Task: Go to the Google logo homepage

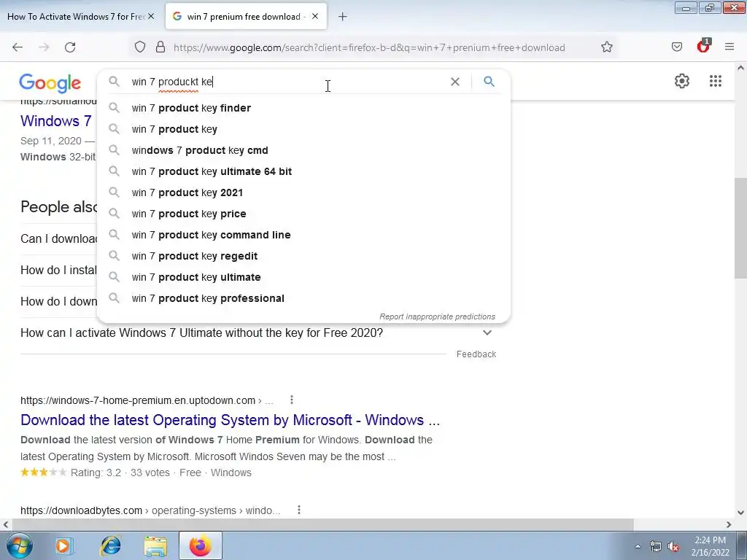Action: coord(50,83)
